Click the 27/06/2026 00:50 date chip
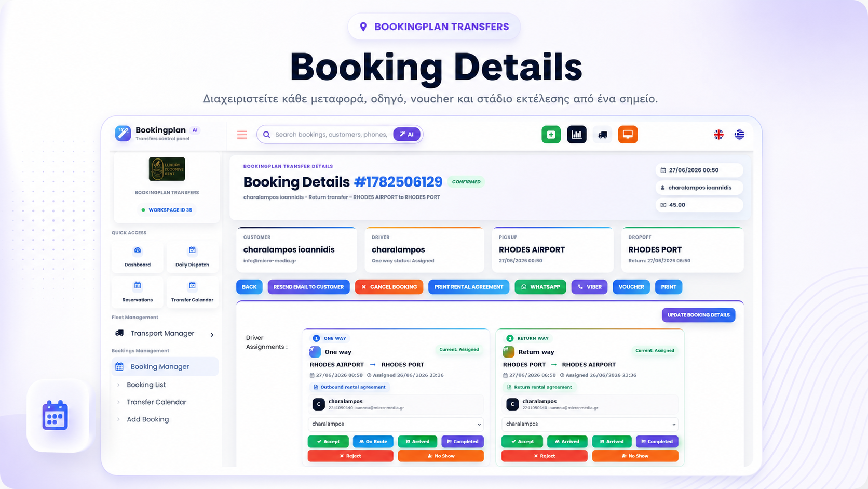868x489 pixels. pyautogui.click(x=699, y=170)
